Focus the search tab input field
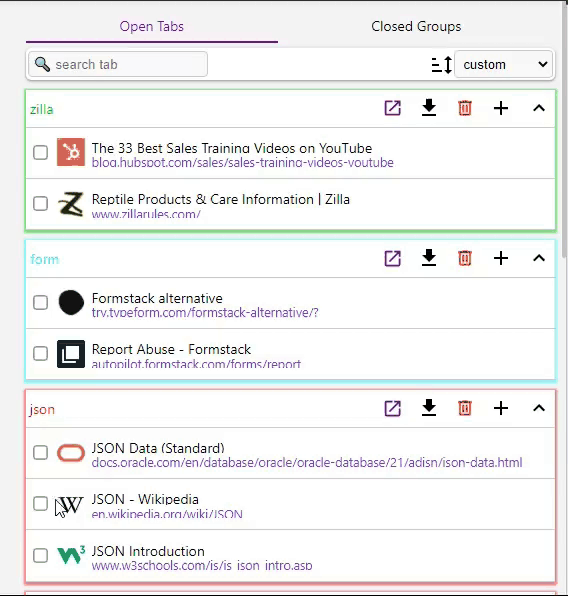Screen dimensions: 568x596 (x=118, y=64)
